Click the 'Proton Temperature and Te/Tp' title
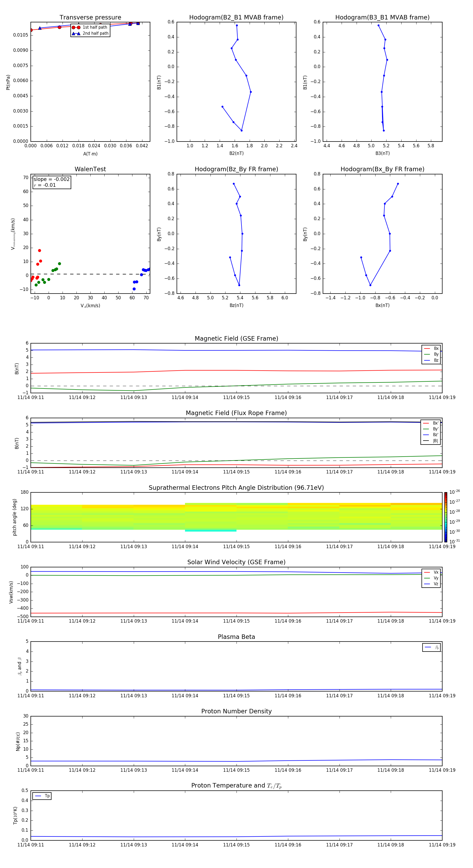 tap(236, 786)
